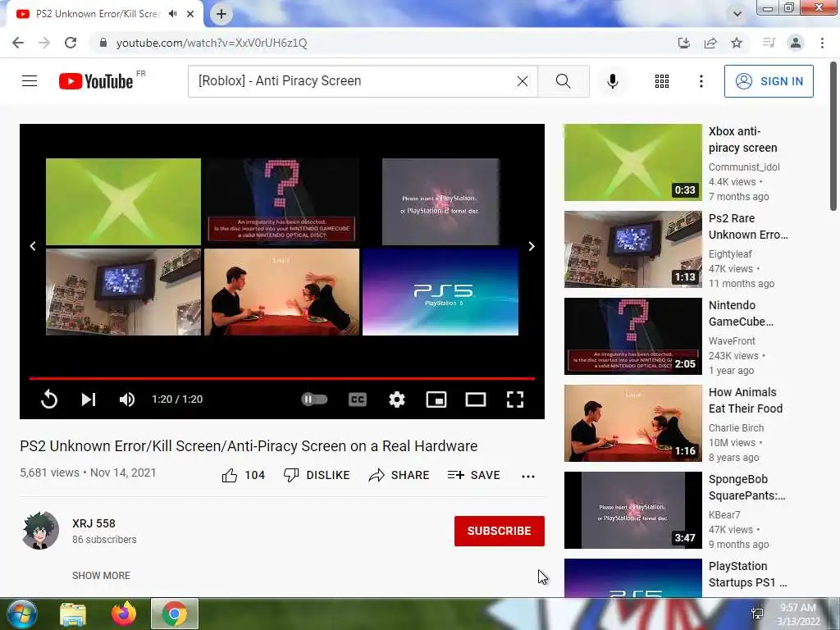Show previous end-screen suggestions with left arrow
Viewport: 840px width, 630px height.
coord(33,246)
